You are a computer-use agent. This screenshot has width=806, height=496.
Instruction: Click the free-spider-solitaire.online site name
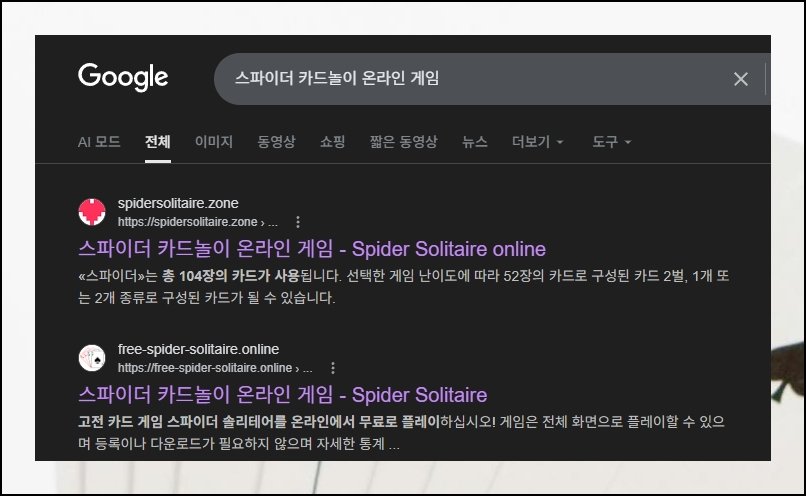(x=198, y=350)
